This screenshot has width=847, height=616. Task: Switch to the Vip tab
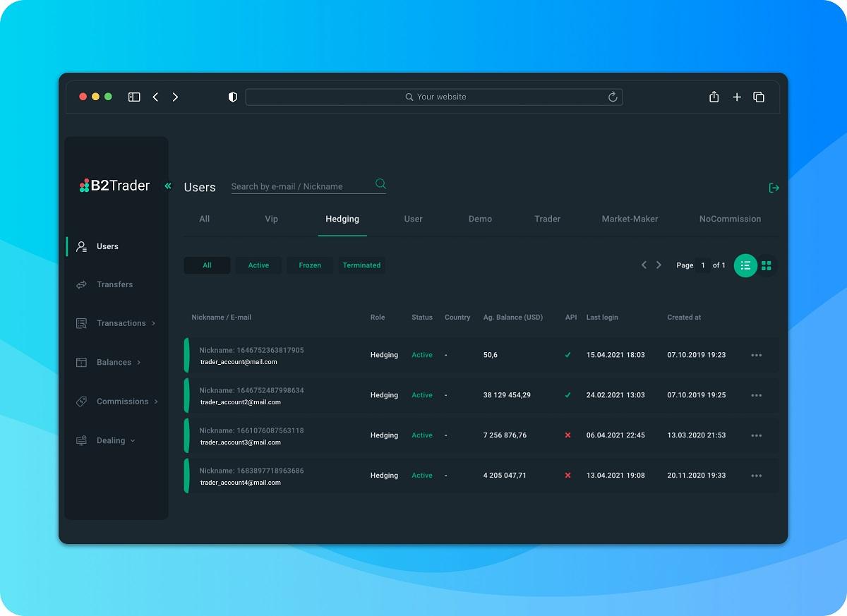[x=272, y=219]
